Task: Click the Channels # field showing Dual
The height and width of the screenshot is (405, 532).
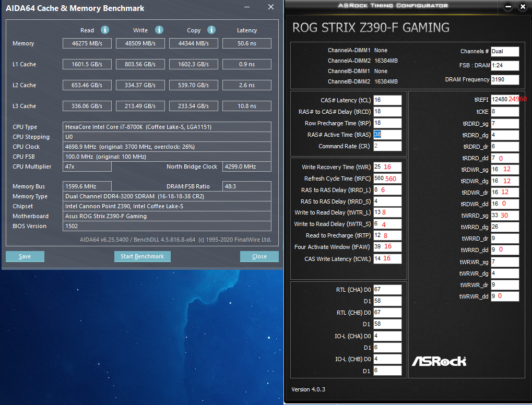Action: pos(505,51)
